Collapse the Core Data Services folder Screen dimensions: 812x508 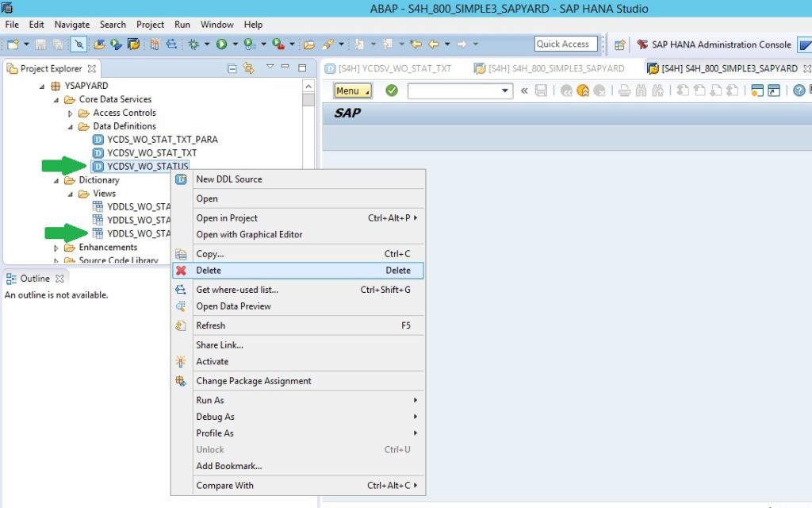[x=56, y=99]
